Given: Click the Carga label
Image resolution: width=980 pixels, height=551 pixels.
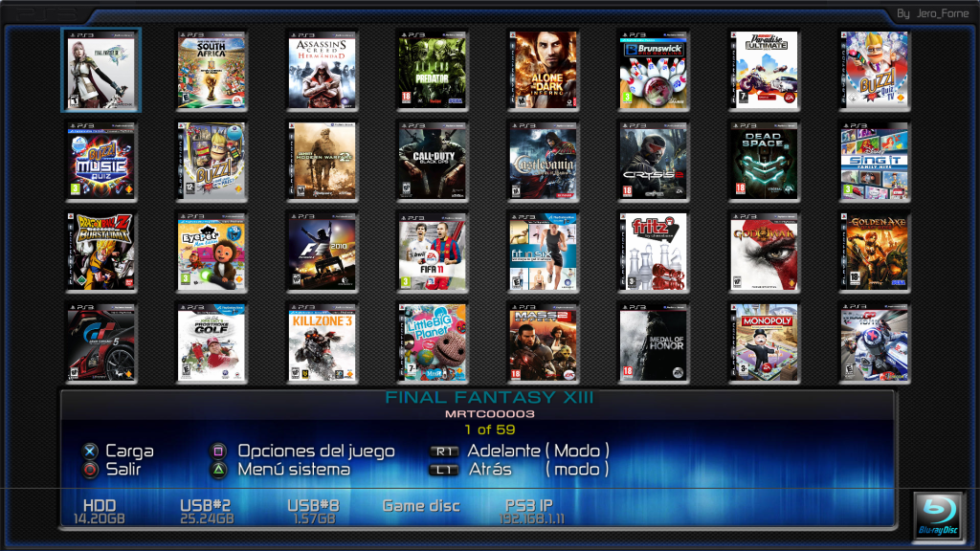Looking at the screenshot, I should 129,452.
